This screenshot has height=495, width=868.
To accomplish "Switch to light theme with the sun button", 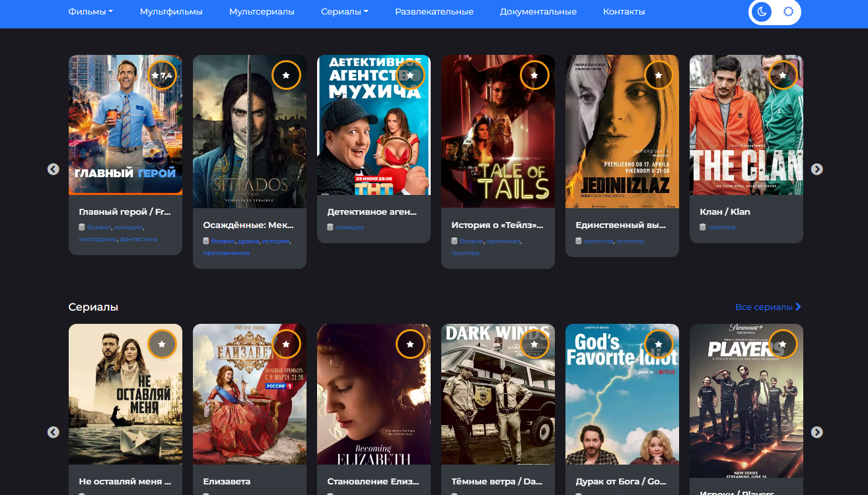I will [787, 11].
